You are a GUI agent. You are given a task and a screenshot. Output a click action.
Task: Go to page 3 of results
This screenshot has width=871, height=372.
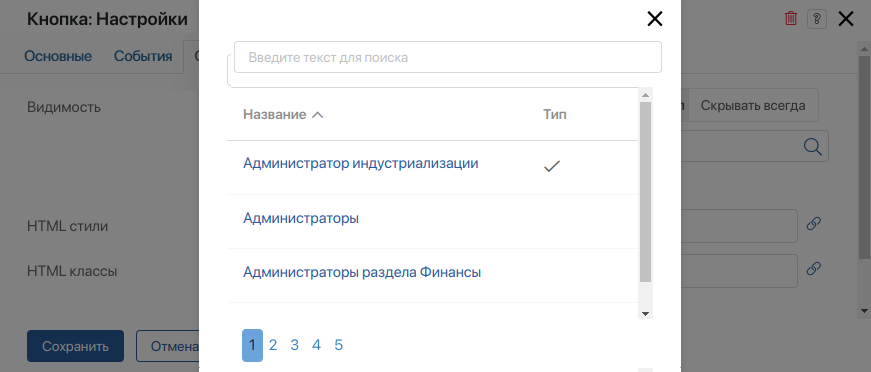[294, 345]
